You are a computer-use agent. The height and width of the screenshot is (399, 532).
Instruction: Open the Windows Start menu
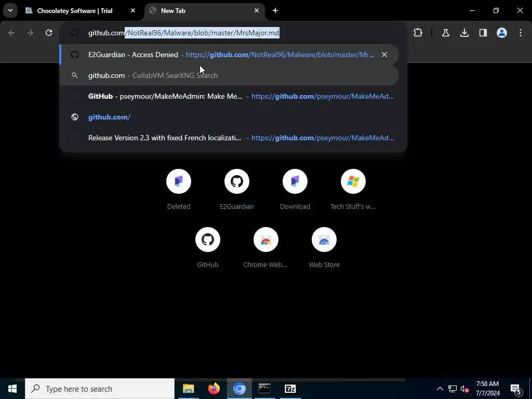[x=12, y=389]
